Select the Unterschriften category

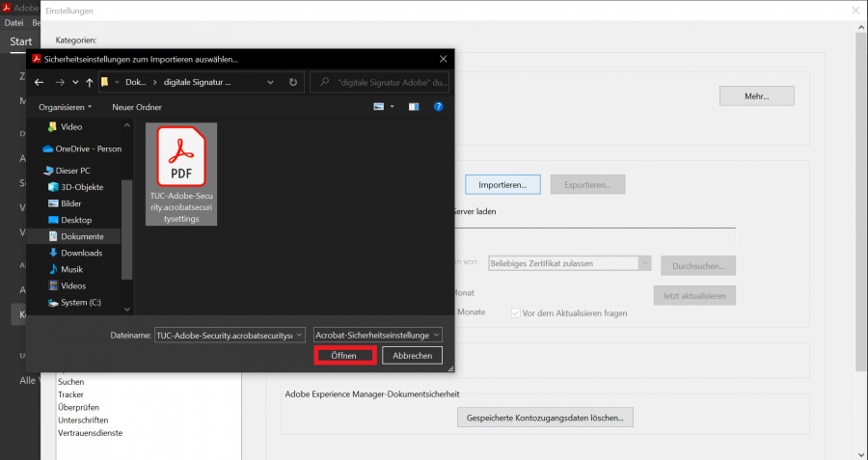coord(83,420)
